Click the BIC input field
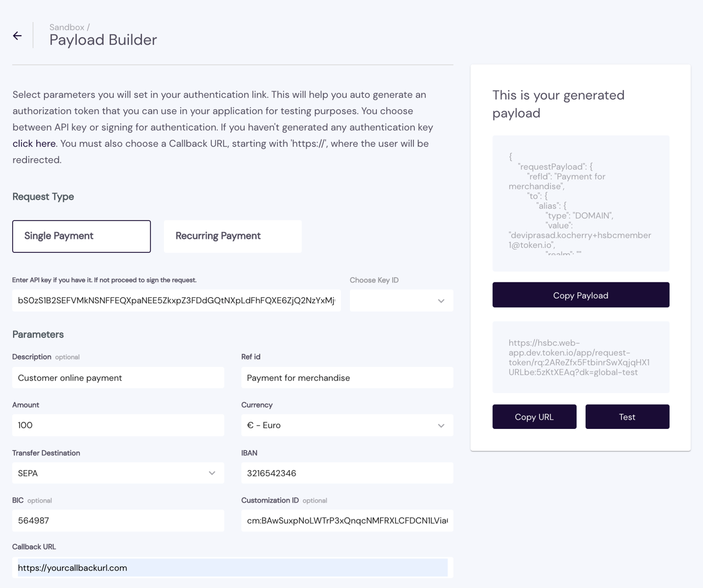The height and width of the screenshot is (588, 703). (x=118, y=521)
